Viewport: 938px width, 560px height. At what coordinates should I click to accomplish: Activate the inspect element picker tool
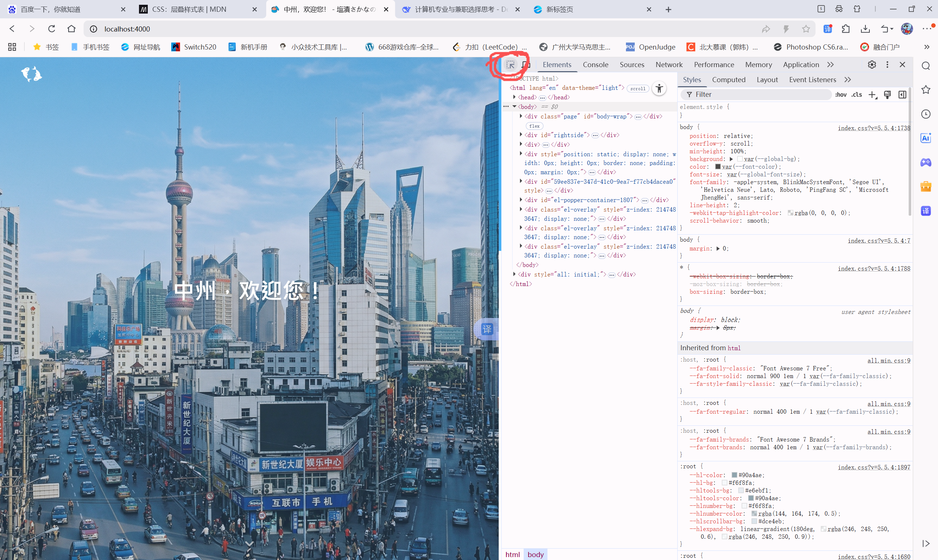pyautogui.click(x=510, y=65)
